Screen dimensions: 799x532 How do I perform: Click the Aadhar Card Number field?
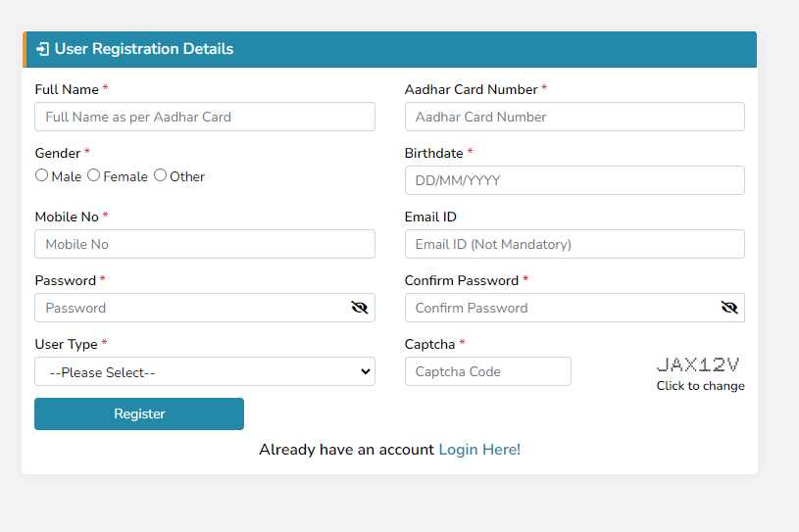(574, 117)
